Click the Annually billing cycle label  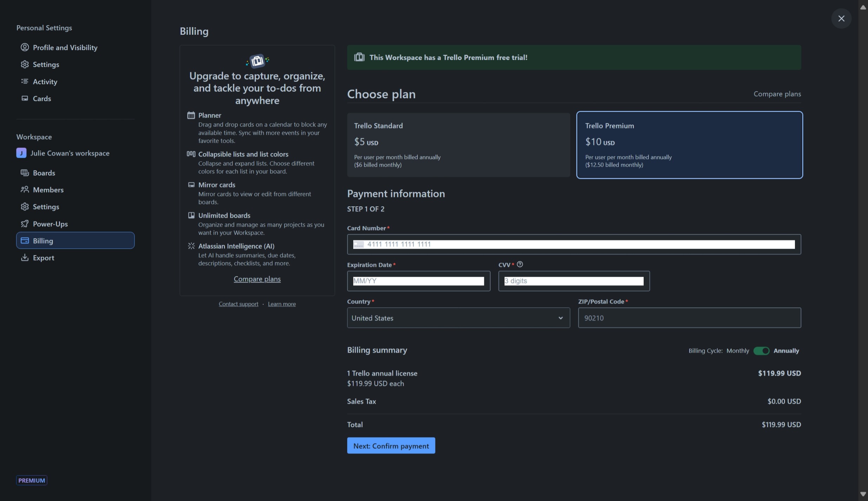coord(786,350)
